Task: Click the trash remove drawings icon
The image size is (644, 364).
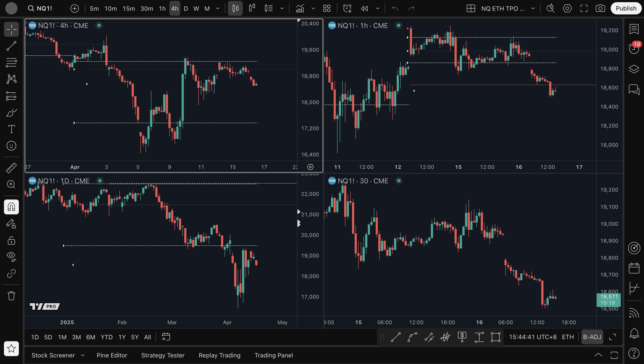Action: click(x=11, y=296)
